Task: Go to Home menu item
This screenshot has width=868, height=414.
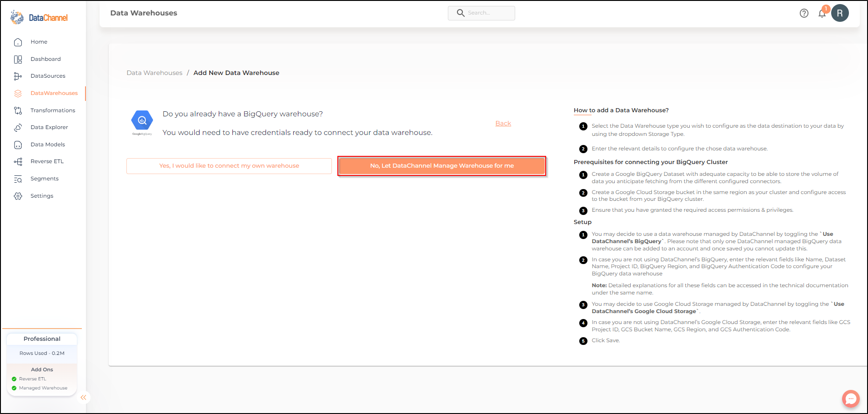Action: click(39, 42)
